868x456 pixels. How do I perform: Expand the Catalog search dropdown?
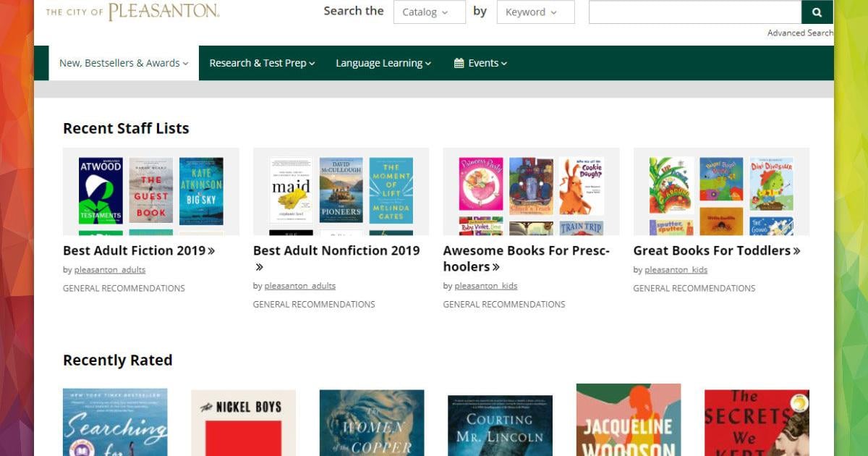click(429, 12)
